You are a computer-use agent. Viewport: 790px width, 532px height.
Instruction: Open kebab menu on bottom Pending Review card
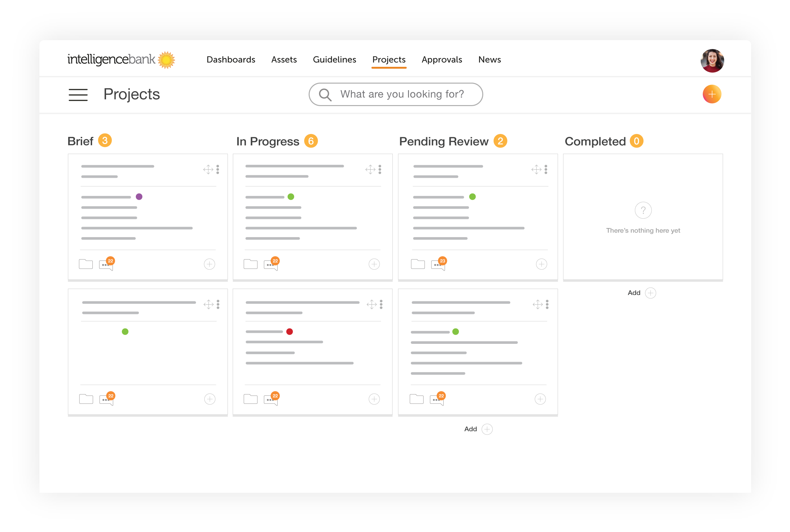(x=547, y=304)
